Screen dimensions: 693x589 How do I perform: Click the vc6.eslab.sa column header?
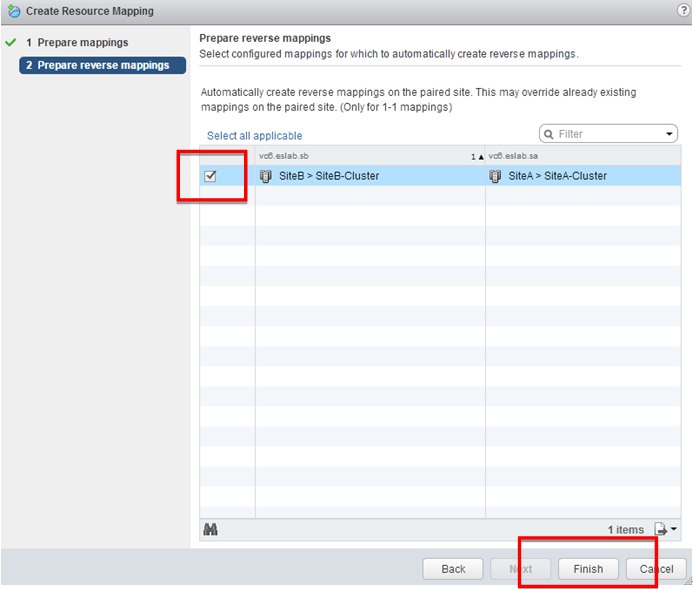582,155
